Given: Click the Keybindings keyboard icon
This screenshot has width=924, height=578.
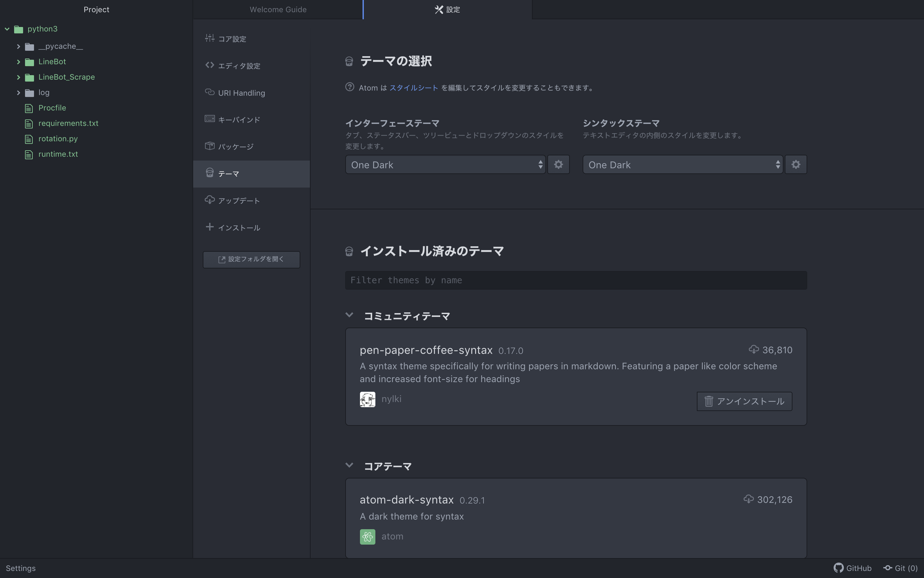Looking at the screenshot, I should point(210,118).
